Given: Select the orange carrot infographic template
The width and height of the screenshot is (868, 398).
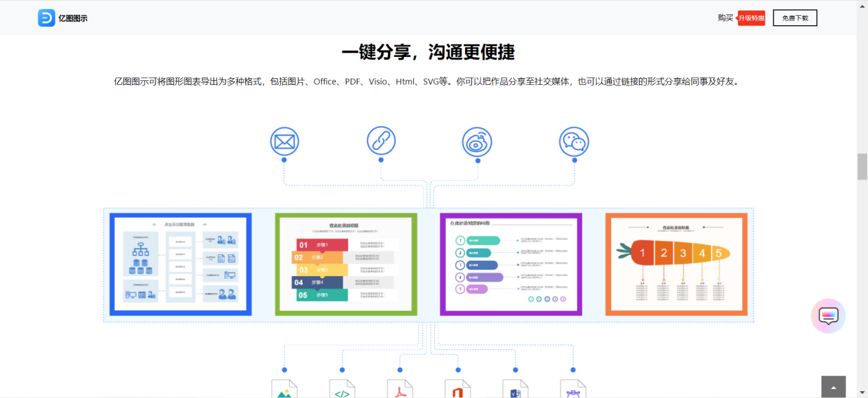Looking at the screenshot, I should pyautogui.click(x=677, y=264).
